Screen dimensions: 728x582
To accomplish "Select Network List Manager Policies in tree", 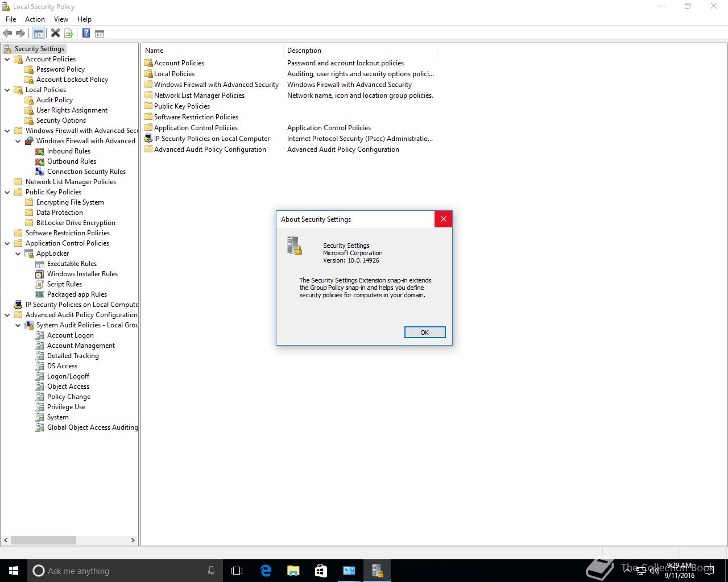I will click(71, 182).
